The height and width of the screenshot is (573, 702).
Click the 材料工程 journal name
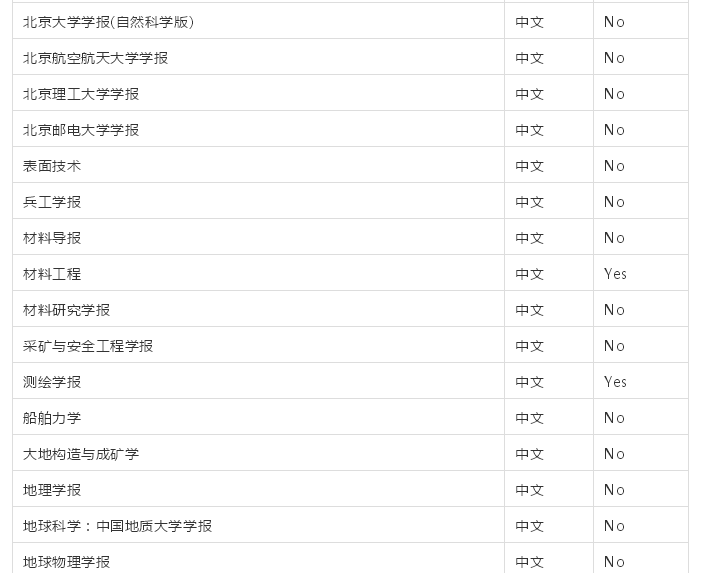coord(52,274)
